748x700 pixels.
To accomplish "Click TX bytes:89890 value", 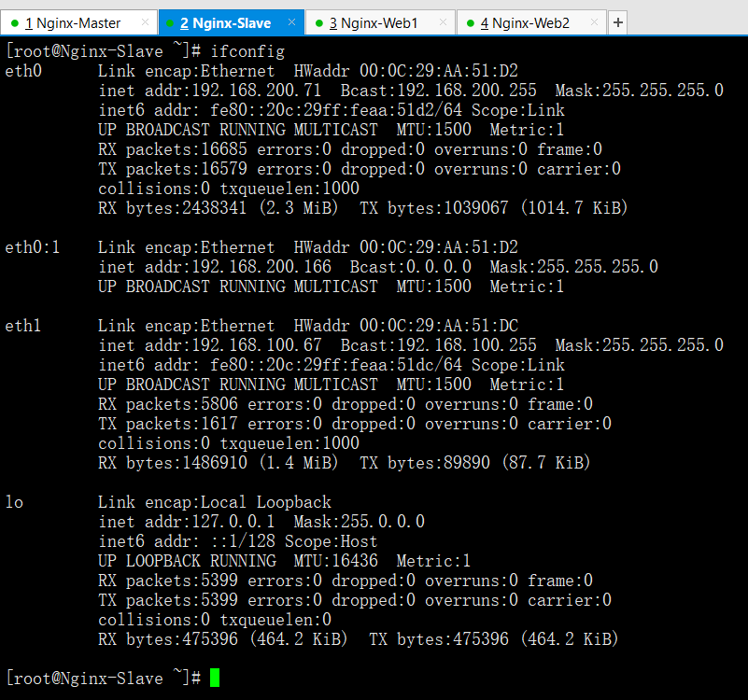I will pos(425,463).
